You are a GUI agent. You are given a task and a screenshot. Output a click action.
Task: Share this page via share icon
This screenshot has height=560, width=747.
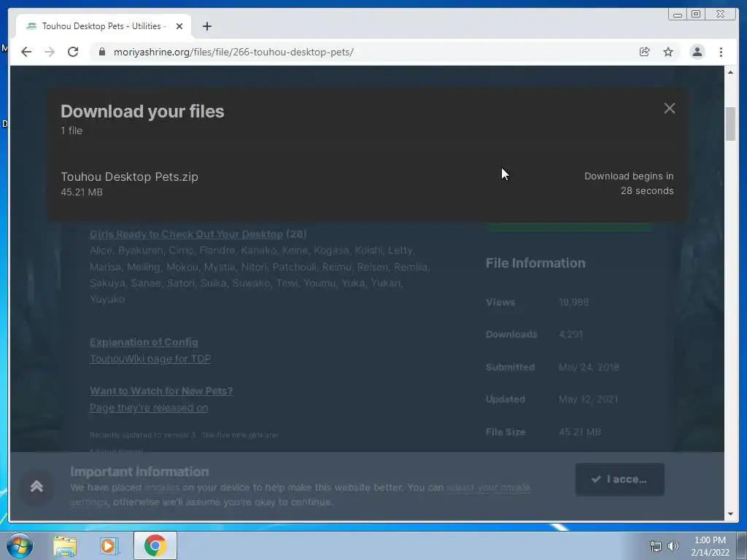[645, 52]
